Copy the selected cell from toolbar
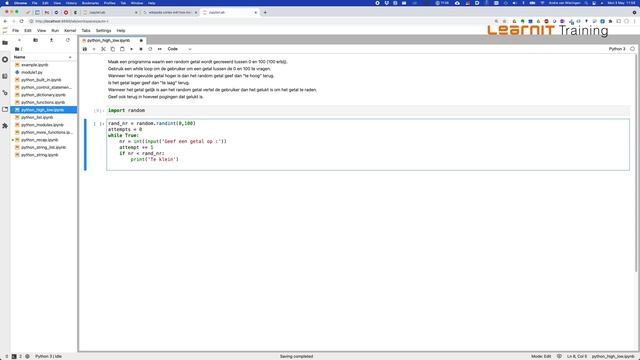 113,49
